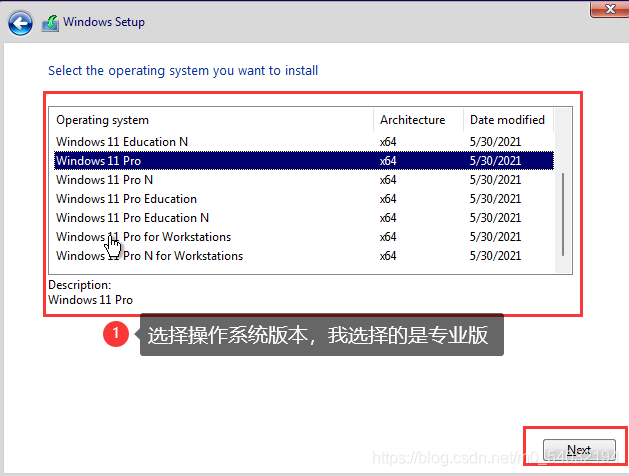This screenshot has width=629, height=476.
Task: Choose Windows 11 Pro N edition
Action: [304, 180]
